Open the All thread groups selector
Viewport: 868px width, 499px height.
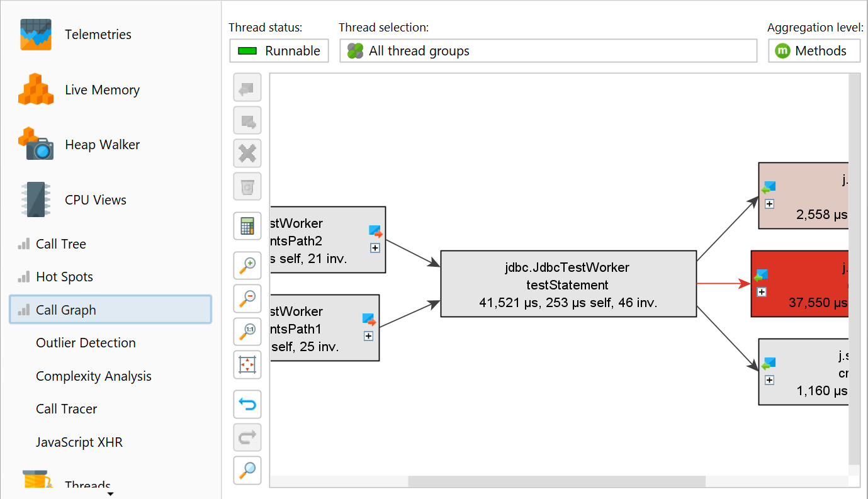pyautogui.click(x=548, y=51)
